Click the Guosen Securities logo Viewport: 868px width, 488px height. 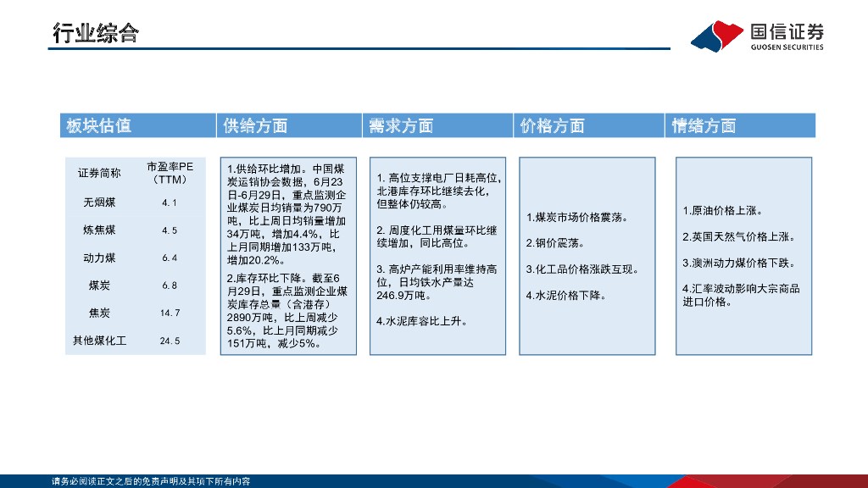(757, 36)
